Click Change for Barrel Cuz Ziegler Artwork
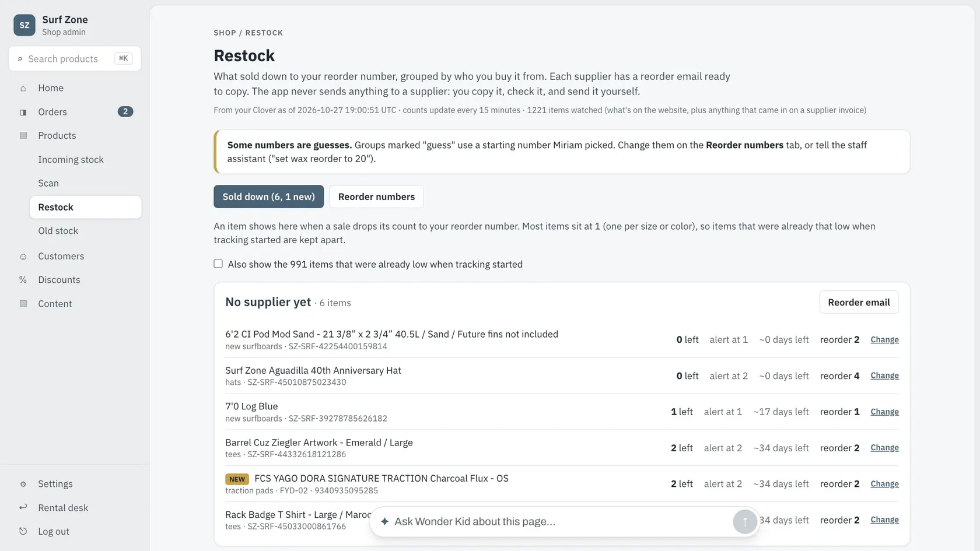The width and height of the screenshot is (980, 551). coord(884,447)
